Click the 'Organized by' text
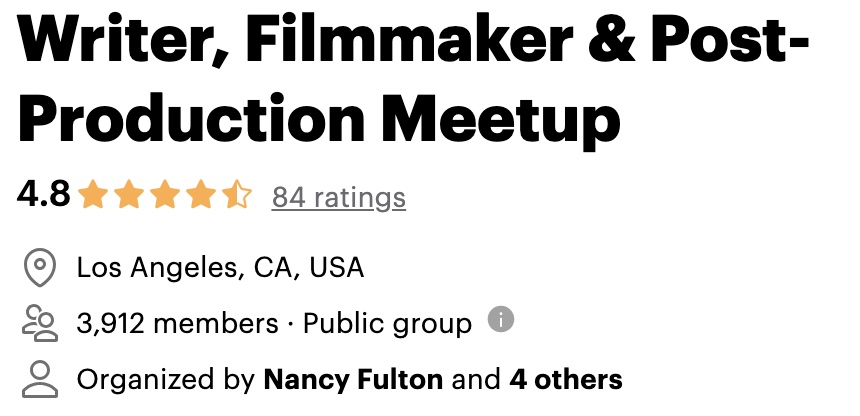Screen dimensions: 860x416 point(166,380)
